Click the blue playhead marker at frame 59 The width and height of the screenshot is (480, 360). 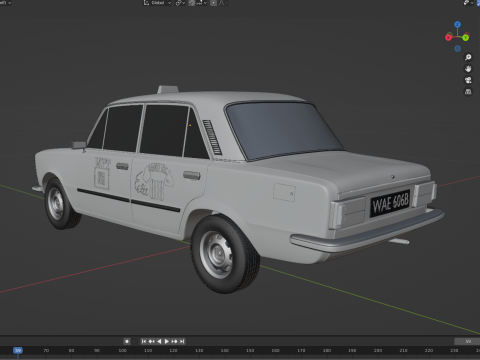point(18,350)
